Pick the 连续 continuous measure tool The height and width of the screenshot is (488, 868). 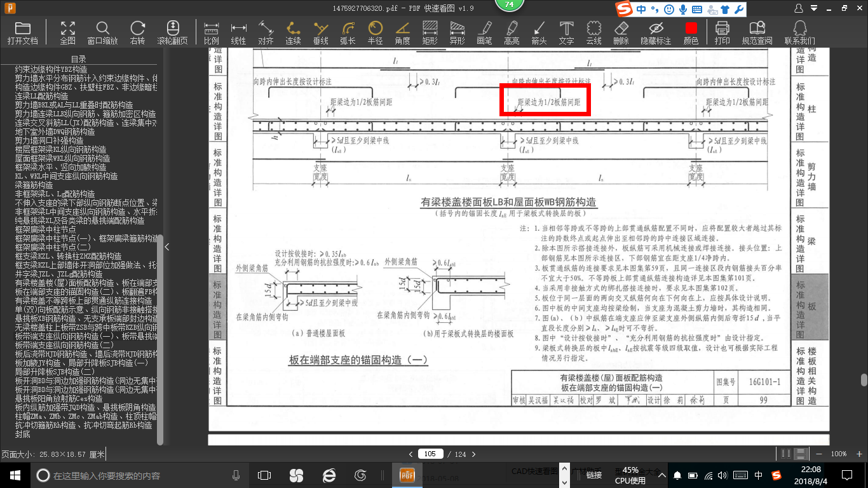coord(293,32)
